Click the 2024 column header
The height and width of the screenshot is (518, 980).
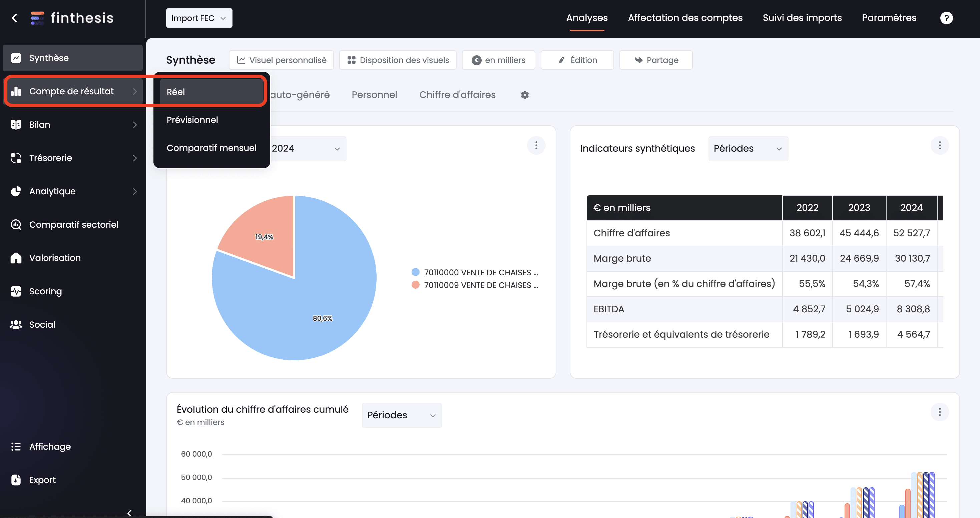pyautogui.click(x=911, y=208)
